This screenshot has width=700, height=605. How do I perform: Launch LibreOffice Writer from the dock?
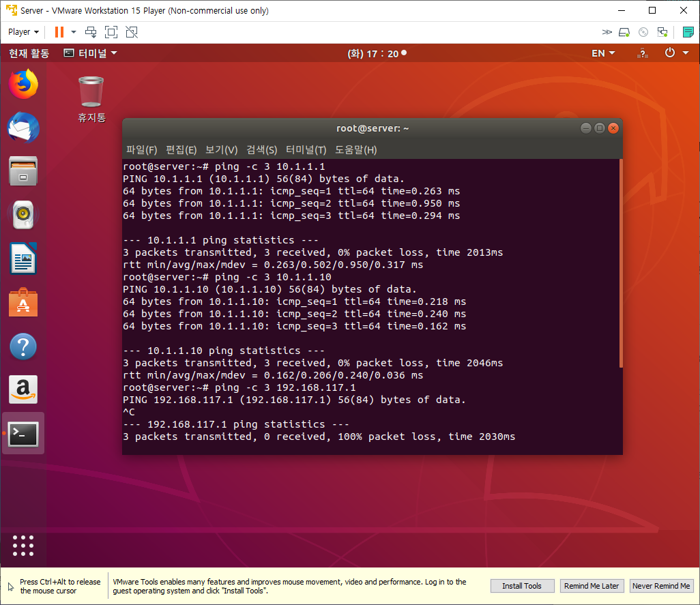tap(23, 259)
